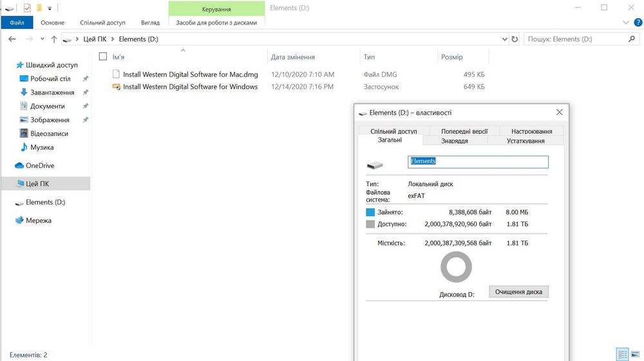Switch to details view icon in status bar
This screenshot has height=361, width=644.
click(x=623, y=354)
